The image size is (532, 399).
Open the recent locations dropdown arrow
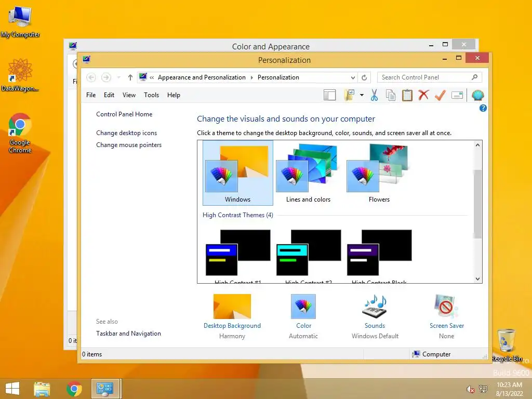coord(119,78)
